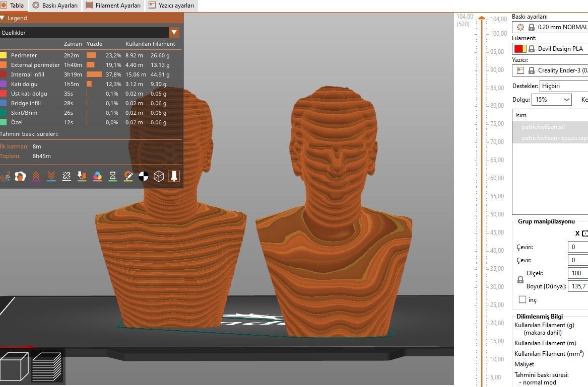Viewport: 588px width, 387px height.
Task: Open Filament Ayarları tab
Action: point(113,5)
